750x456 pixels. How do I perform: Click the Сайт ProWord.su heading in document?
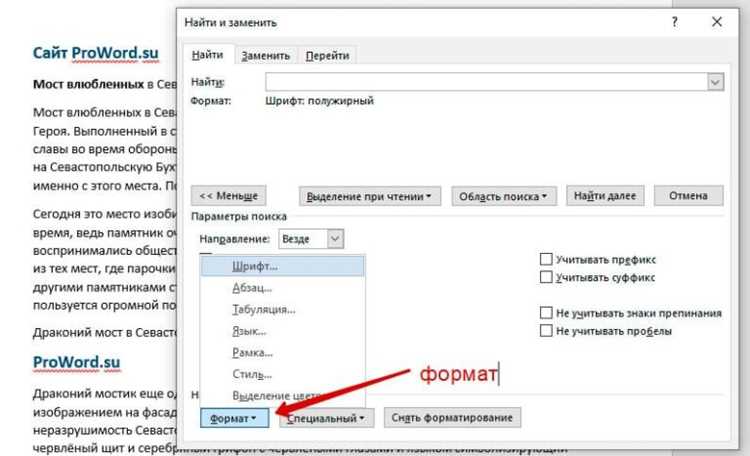(95, 53)
